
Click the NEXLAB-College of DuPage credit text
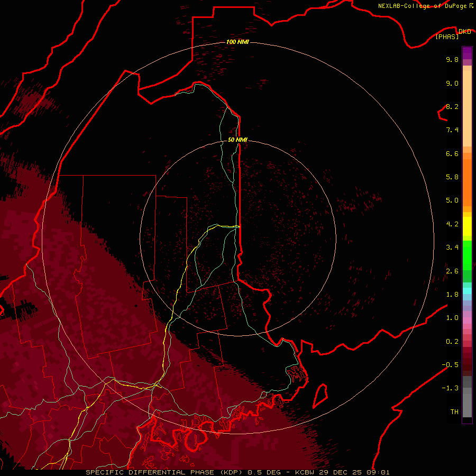(422, 6)
